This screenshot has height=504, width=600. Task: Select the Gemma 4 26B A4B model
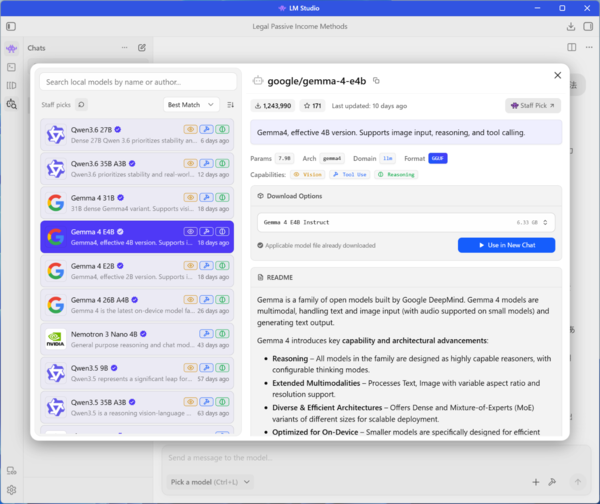point(137,305)
